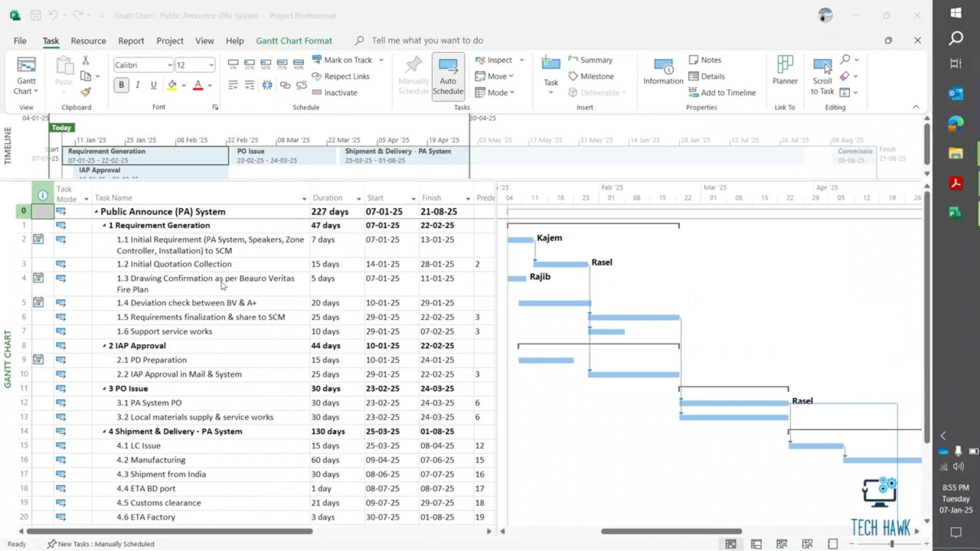Open the Task Information dialog
Image resolution: width=980 pixels, height=551 pixels.
(663, 71)
